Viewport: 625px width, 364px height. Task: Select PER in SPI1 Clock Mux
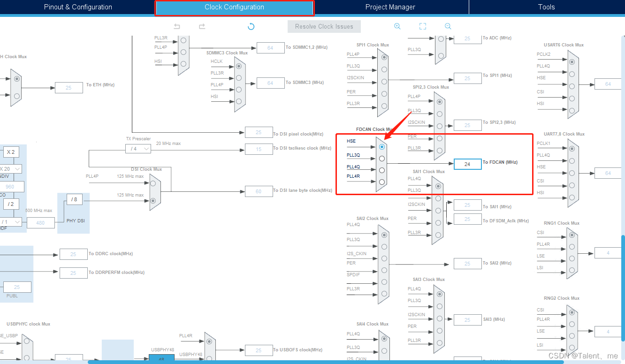tap(385, 94)
